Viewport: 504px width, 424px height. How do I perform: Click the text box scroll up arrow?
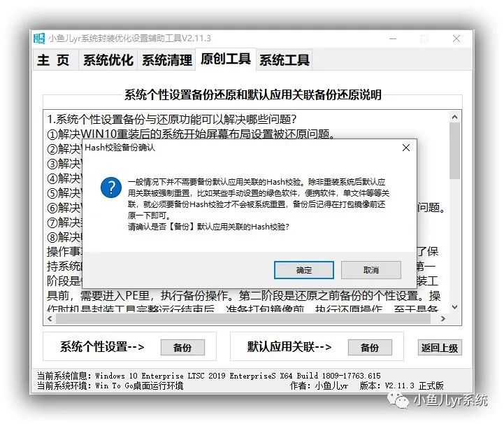(x=454, y=117)
